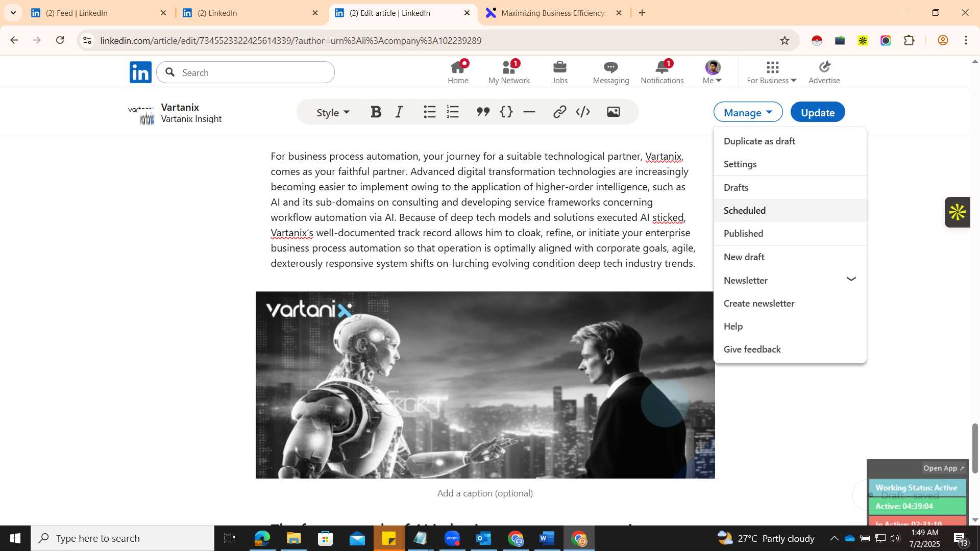Open the weather widget 27°C Partly cloudy
Viewport: 980px width, 551px height.
[766, 538]
